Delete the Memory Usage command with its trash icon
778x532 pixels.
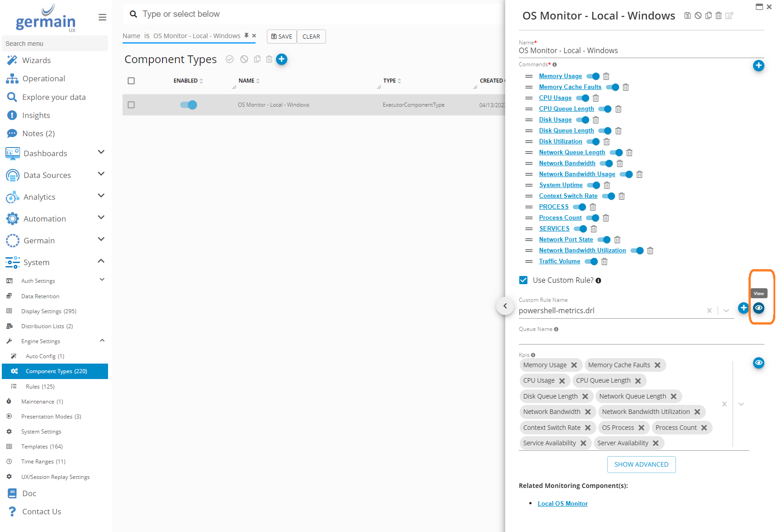click(606, 76)
